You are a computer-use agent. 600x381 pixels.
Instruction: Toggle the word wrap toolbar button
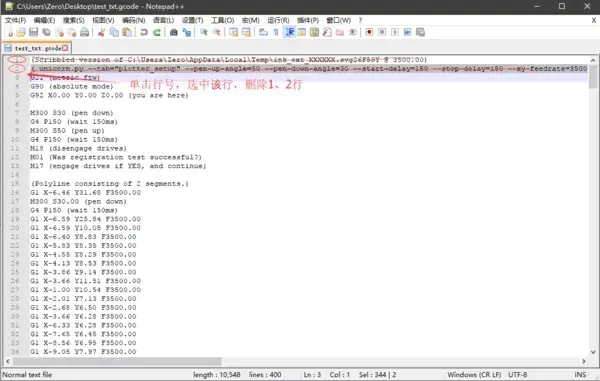(263, 33)
